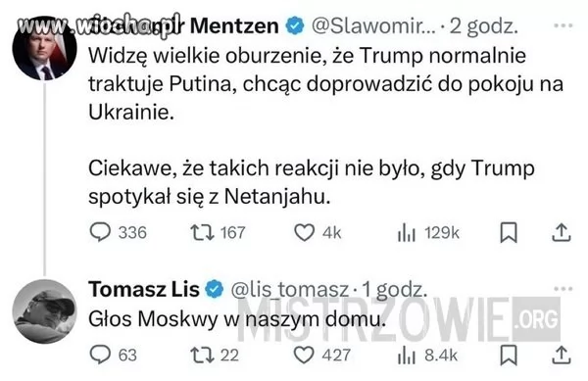Share Tomasz Lis tweet

[561, 356]
